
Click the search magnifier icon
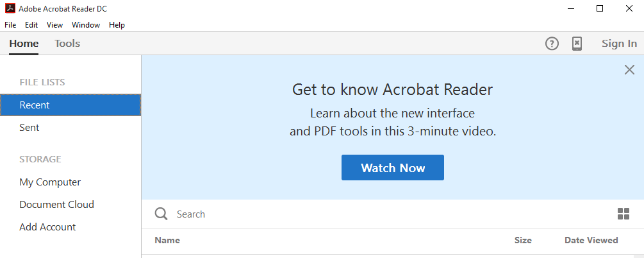(161, 214)
